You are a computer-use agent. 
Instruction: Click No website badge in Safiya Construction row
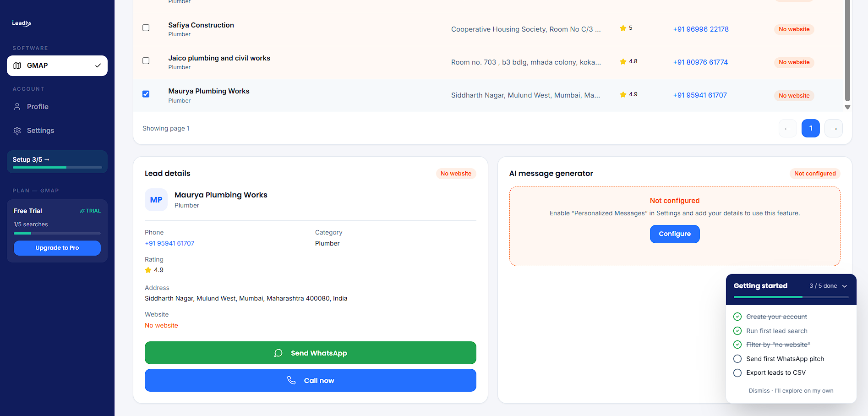click(x=794, y=29)
